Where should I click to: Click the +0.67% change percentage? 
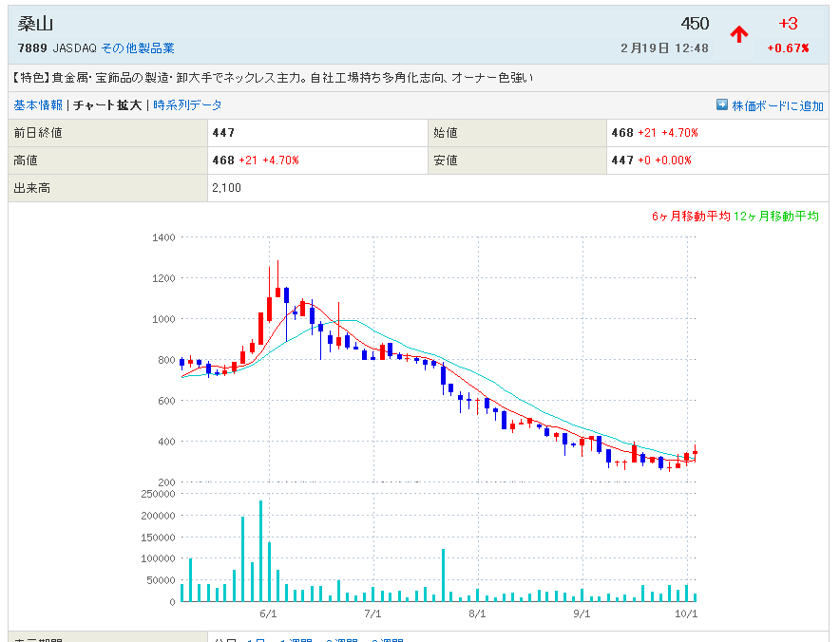click(x=788, y=48)
